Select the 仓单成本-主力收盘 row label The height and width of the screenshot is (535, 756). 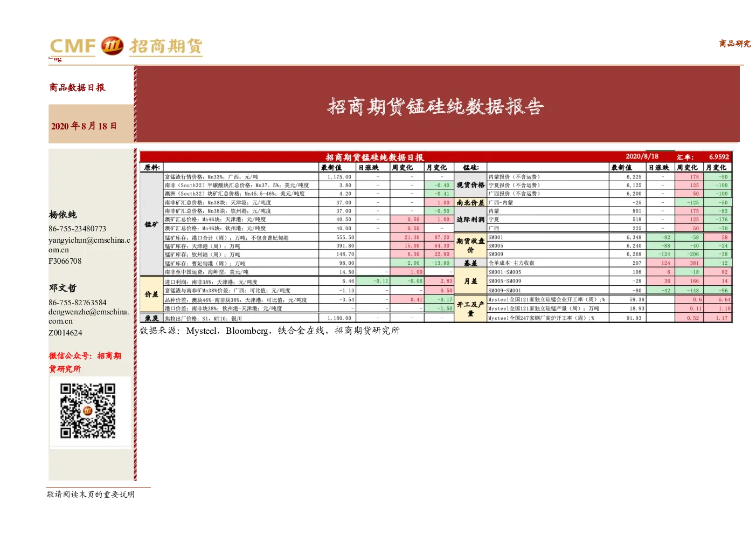tap(511, 263)
